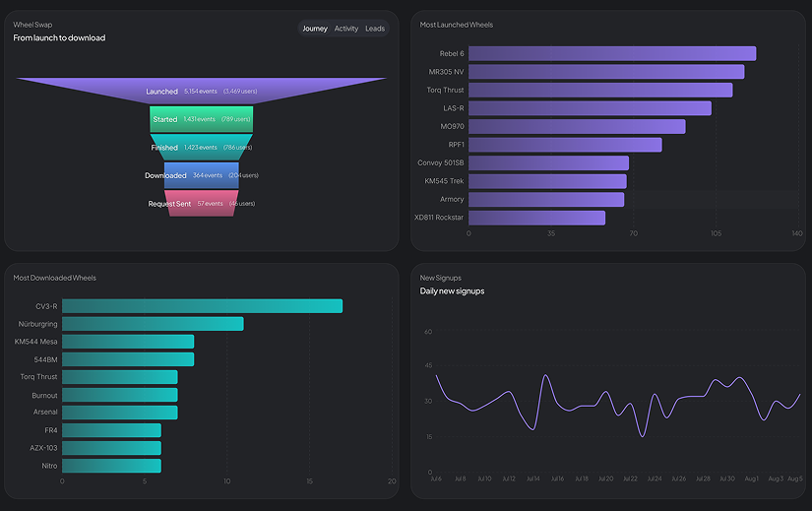Click the Armory bar
Viewport: 812px width, 511px height.
pyautogui.click(x=546, y=200)
